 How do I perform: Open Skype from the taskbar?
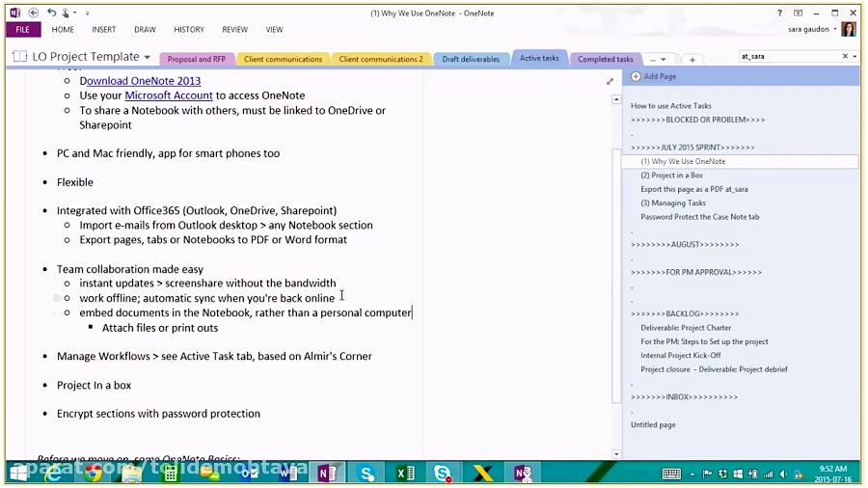[366, 474]
